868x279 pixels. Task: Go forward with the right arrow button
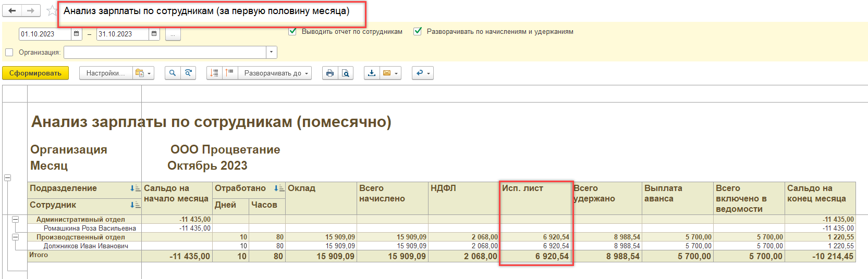(30, 10)
